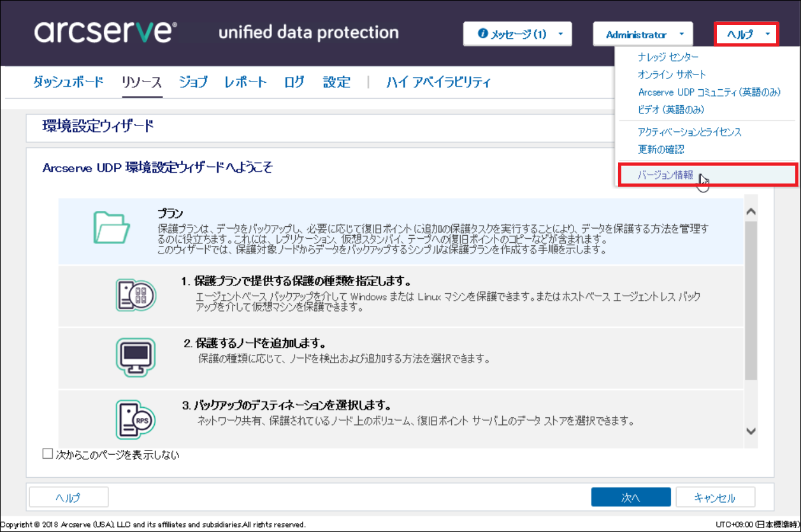Click the wizard scrollbar down arrow
The width and height of the screenshot is (801, 532).
751,431
